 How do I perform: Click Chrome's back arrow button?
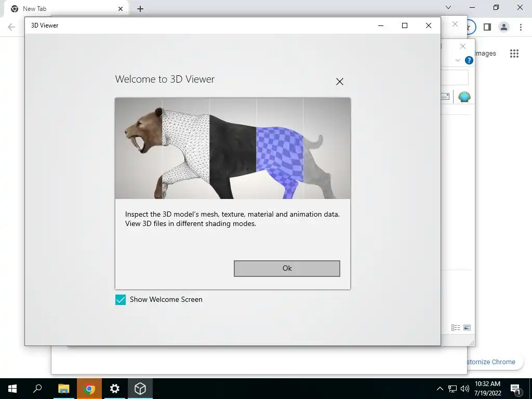(11, 27)
